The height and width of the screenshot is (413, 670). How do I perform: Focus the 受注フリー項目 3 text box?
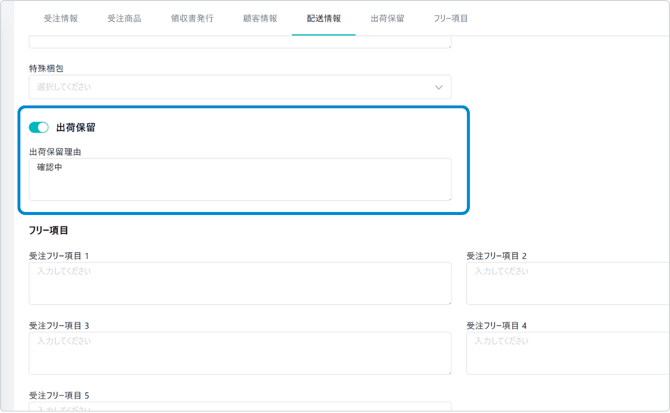tap(239, 354)
